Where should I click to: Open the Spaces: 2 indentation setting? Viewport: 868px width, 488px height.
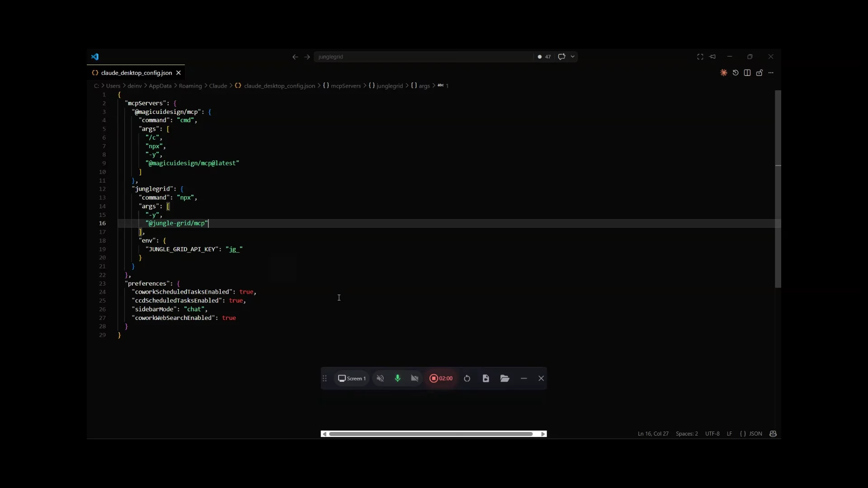[x=687, y=434]
